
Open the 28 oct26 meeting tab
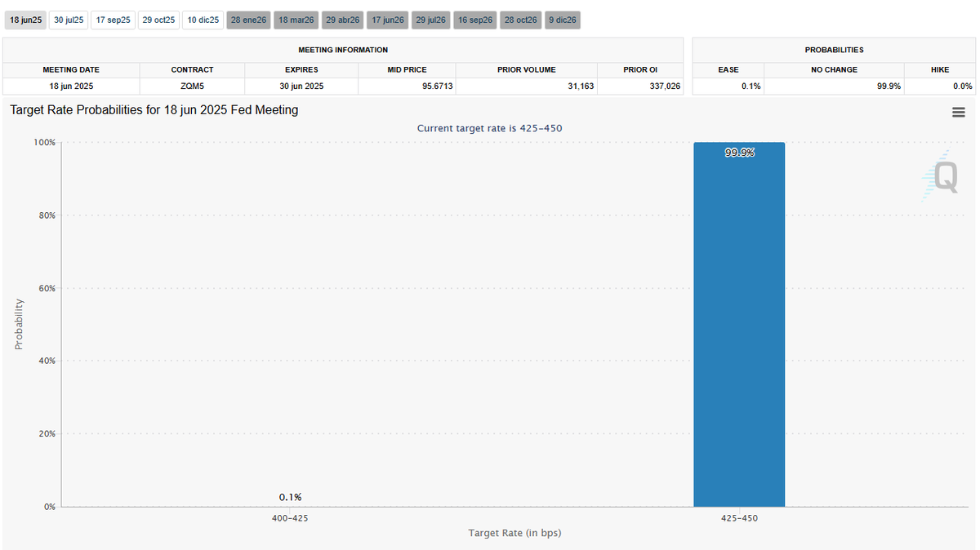point(520,20)
